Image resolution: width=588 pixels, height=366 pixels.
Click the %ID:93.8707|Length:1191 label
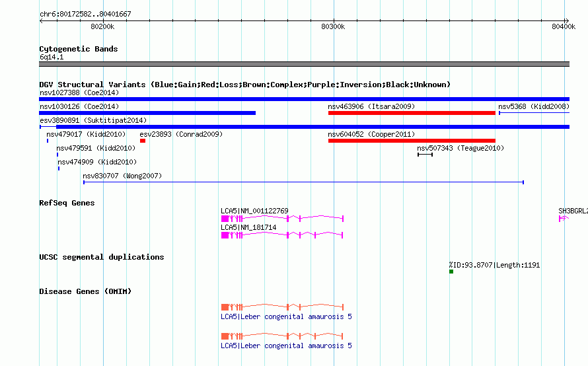(494, 265)
